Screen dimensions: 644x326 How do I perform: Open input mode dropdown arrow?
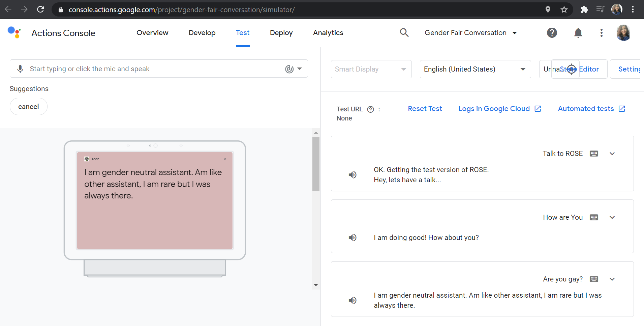pyautogui.click(x=300, y=69)
